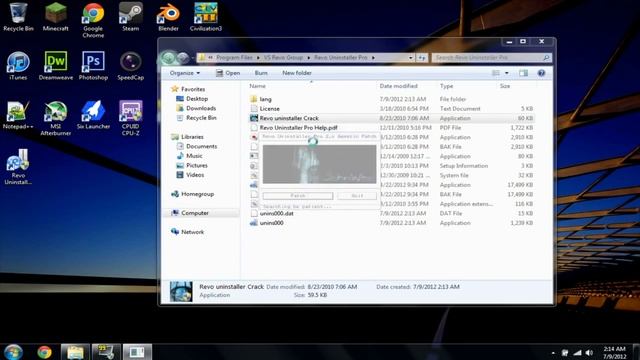Select the iTunes desktop icon
The image size is (640, 360).
(18, 66)
